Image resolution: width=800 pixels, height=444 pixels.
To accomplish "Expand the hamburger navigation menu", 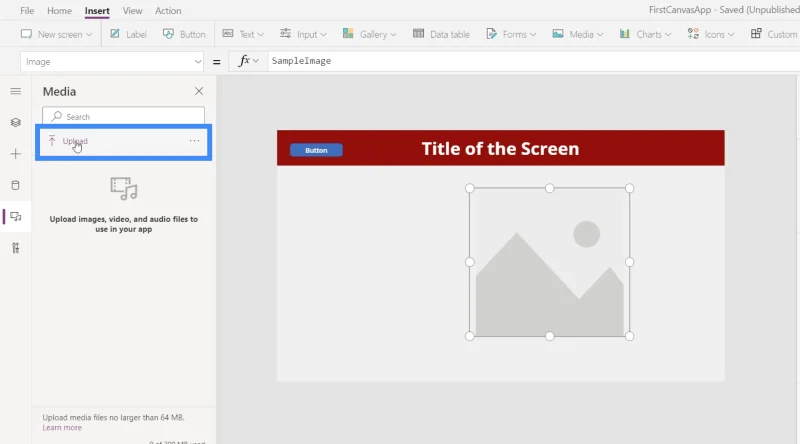I will [16, 91].
